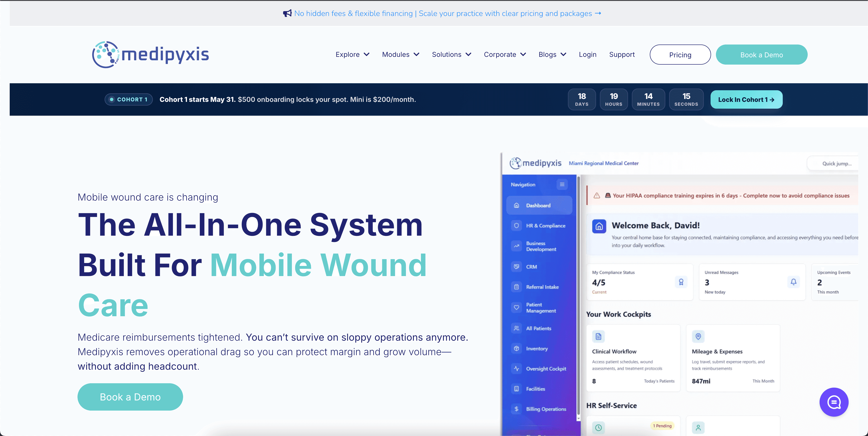868x436 pixels.
Task: Click the Miami Regional Medical Center link
Action: click(x=604, y=163)
